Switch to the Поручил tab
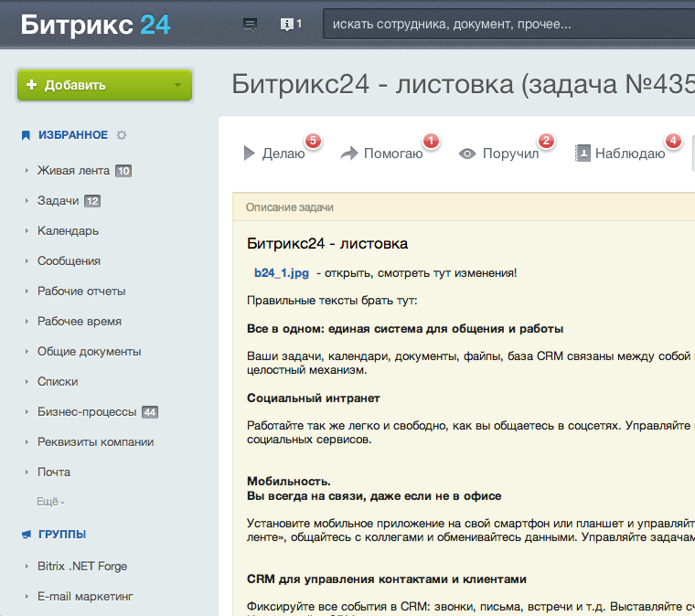This screenshot has height=616, width=695. (510, 154)
